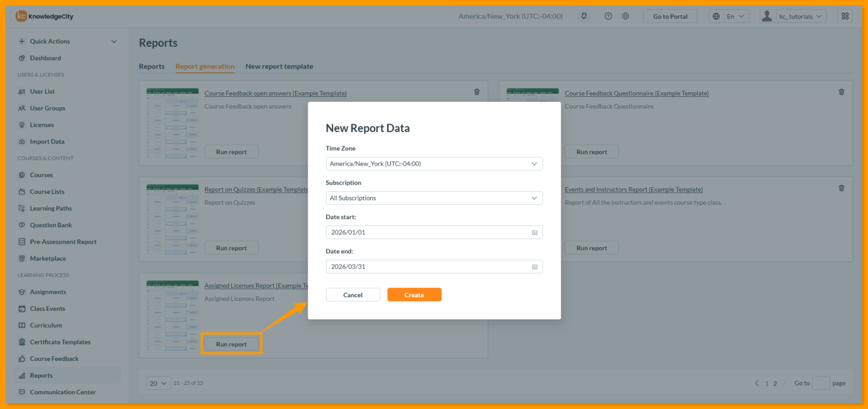Click the Go to Portal button
This screenshot has width=868, height=409.
click(670, 16)
